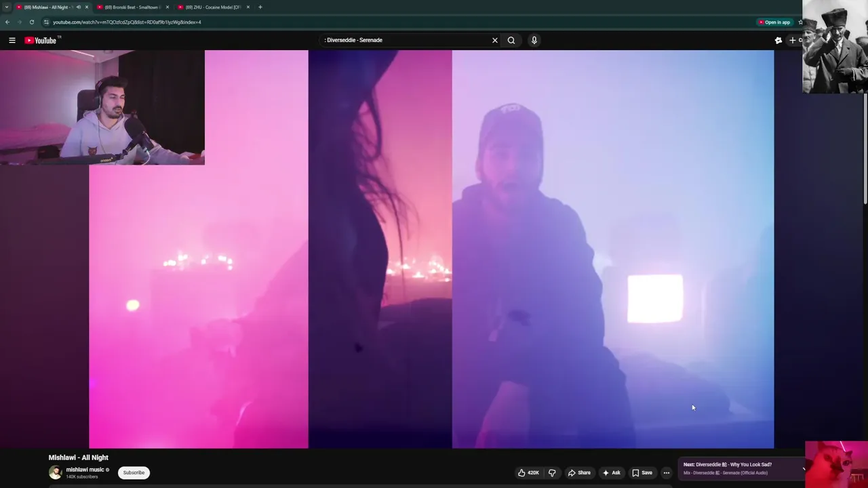This screenshot has height=488, width=868.
Task: Open the Create plus button
Action: point(794,41)
